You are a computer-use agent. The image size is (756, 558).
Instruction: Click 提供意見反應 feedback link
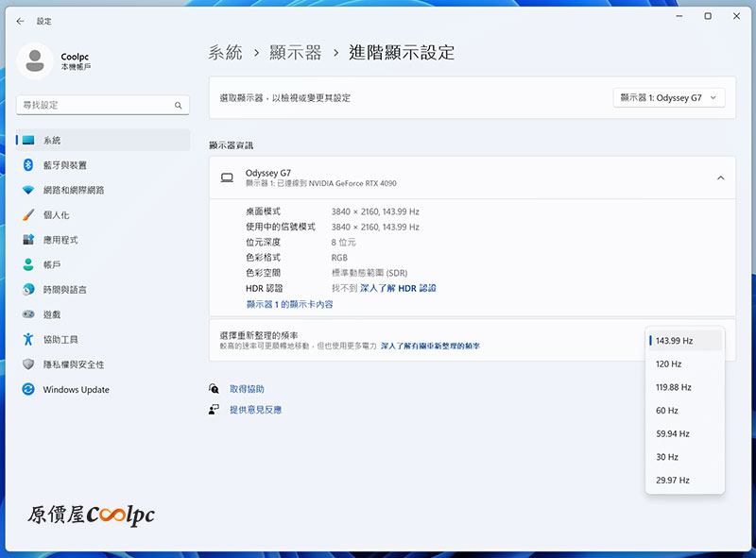pyautogui.click(x=255, y=410)
